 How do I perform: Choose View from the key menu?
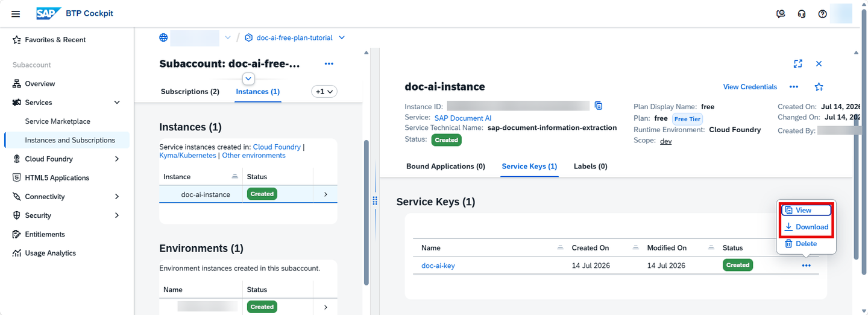pyautogui.click(x=807, y=210)
